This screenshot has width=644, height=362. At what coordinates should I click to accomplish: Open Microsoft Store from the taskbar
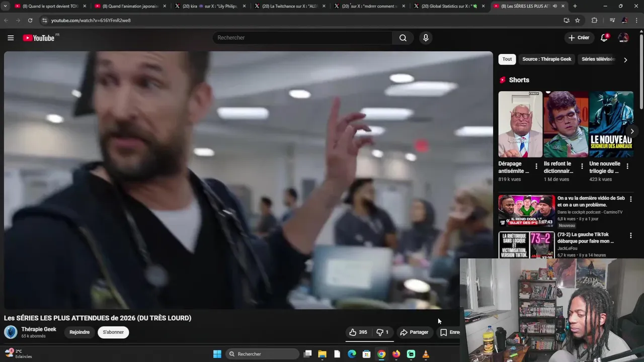click(x=367, y=354)
